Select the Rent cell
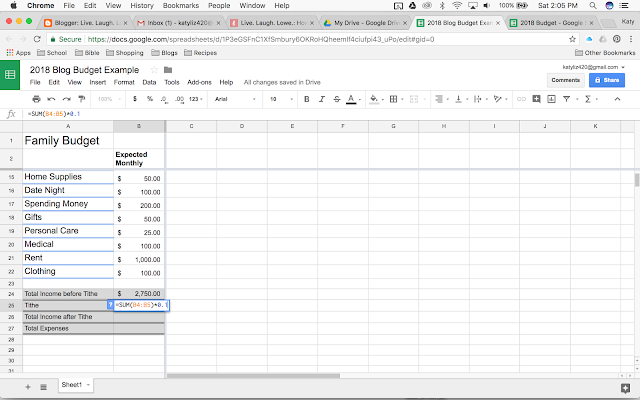Image resolution: width=640 pixels, height=400 pixels. [x=68, y=258]
